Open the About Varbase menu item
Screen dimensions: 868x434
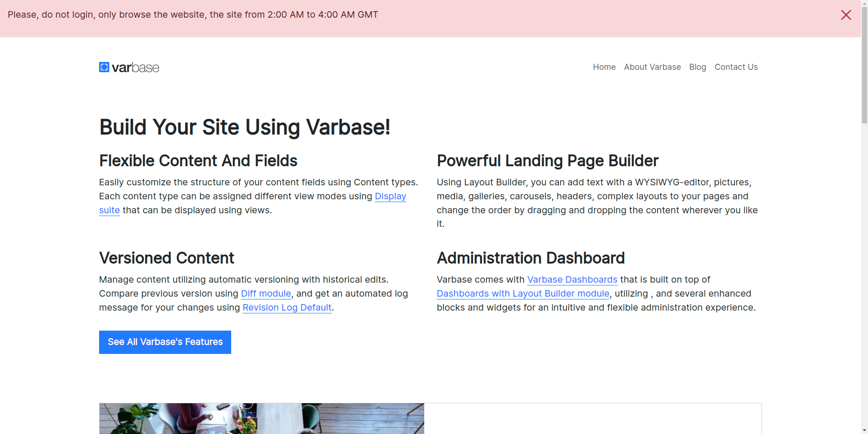coord(652,67)
